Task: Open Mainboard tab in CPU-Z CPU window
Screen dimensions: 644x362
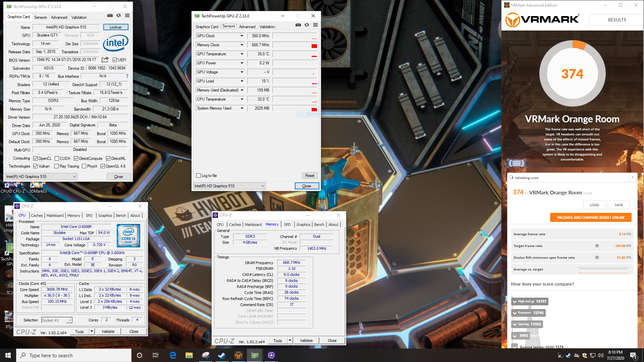Action: (x=55, y=216)
